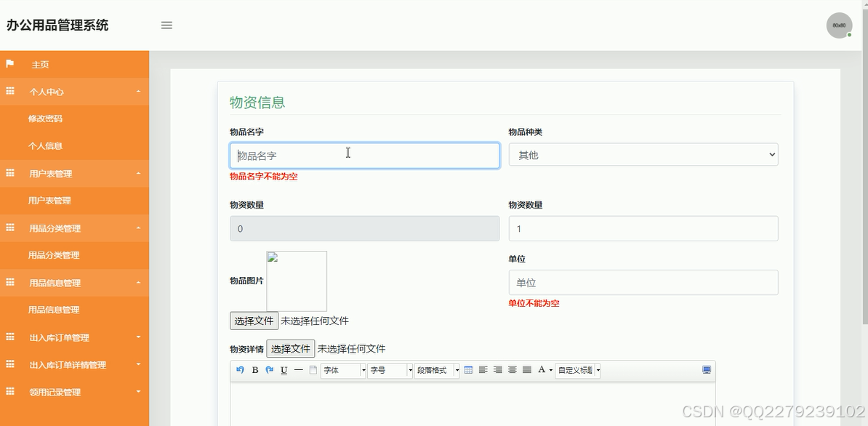Toggle fullscreen mode in the rich text editor
868x426 pixels.
(705, 370)
